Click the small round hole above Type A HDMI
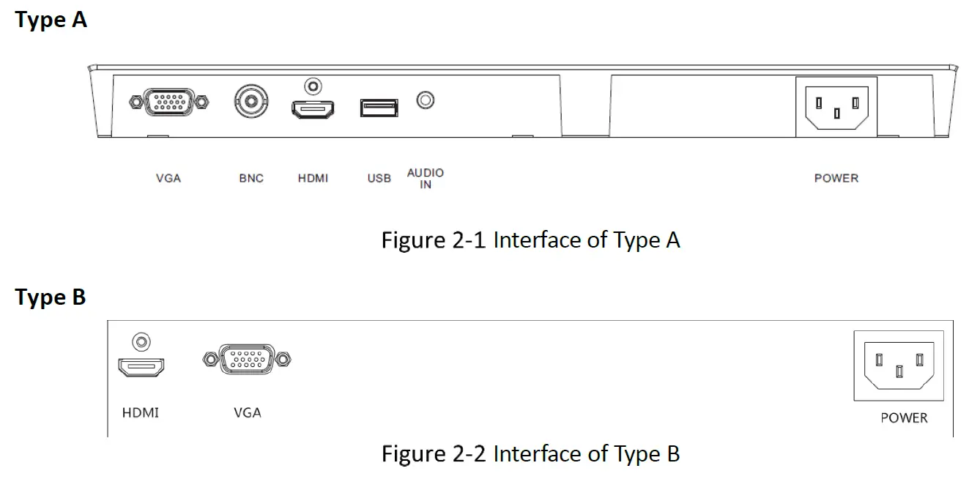This screenshot has width=980, height=482. [313, 86]
